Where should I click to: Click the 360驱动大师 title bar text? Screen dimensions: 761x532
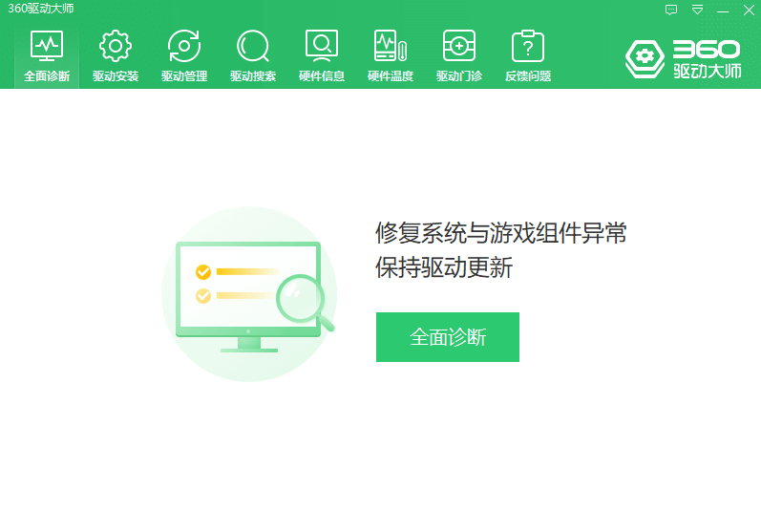pos(41,9)
